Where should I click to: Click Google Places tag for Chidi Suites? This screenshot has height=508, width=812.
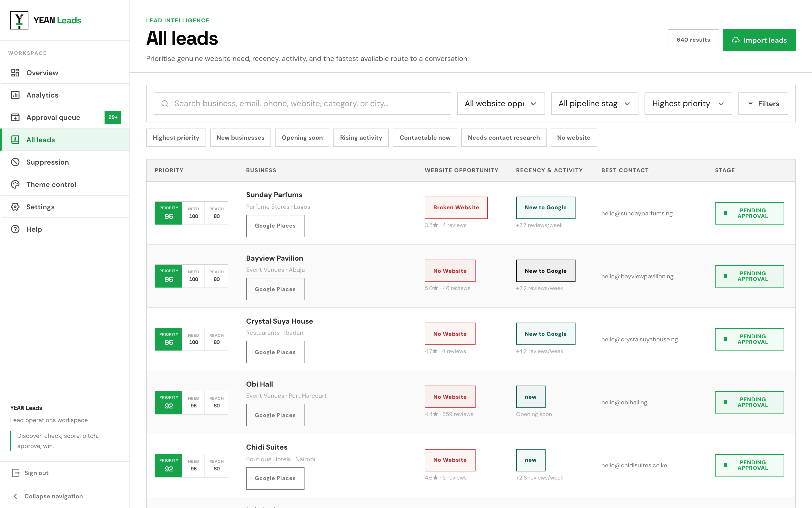pyautogui.click(x=275, y=478)
